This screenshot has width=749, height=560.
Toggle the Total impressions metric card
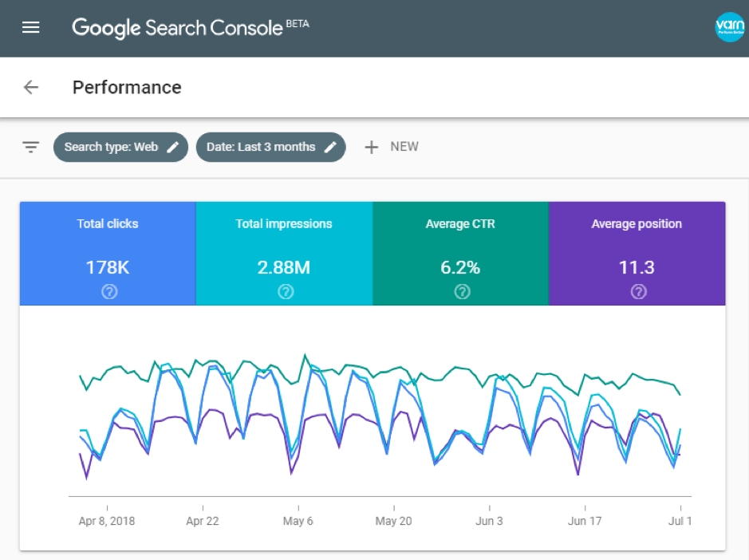tap(284, 254)
